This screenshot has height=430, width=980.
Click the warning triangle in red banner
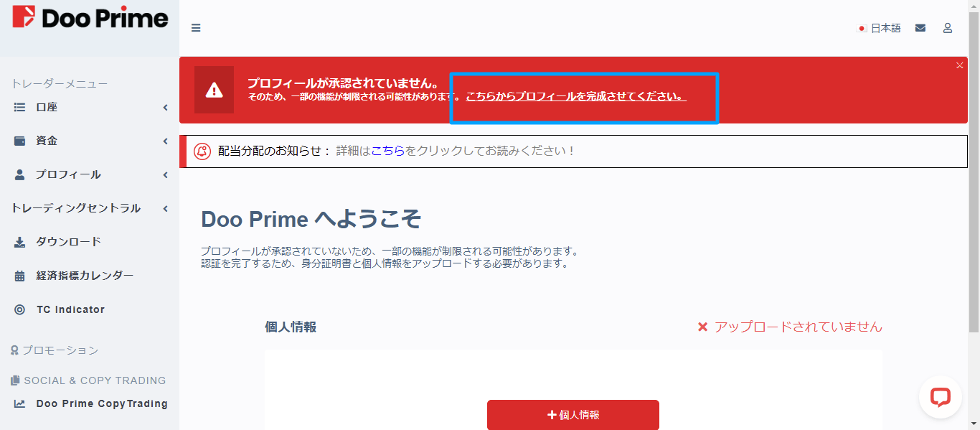click(215, 91)
